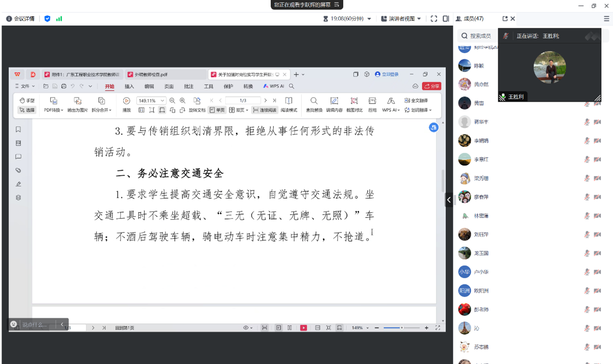This screenshot has height=364, width=613.
Task: Open the bookmark panel in left sidebar
Action: 18,130
